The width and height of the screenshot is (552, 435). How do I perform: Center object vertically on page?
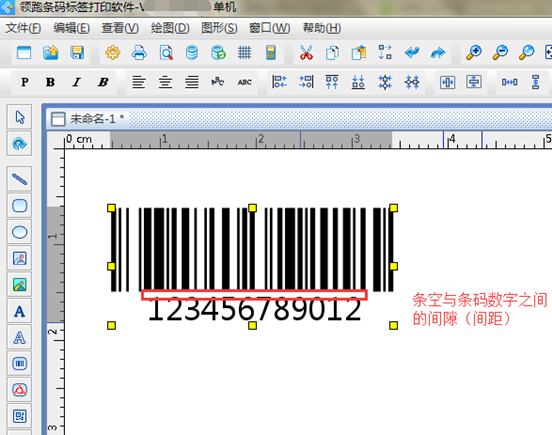coord(474,82)
